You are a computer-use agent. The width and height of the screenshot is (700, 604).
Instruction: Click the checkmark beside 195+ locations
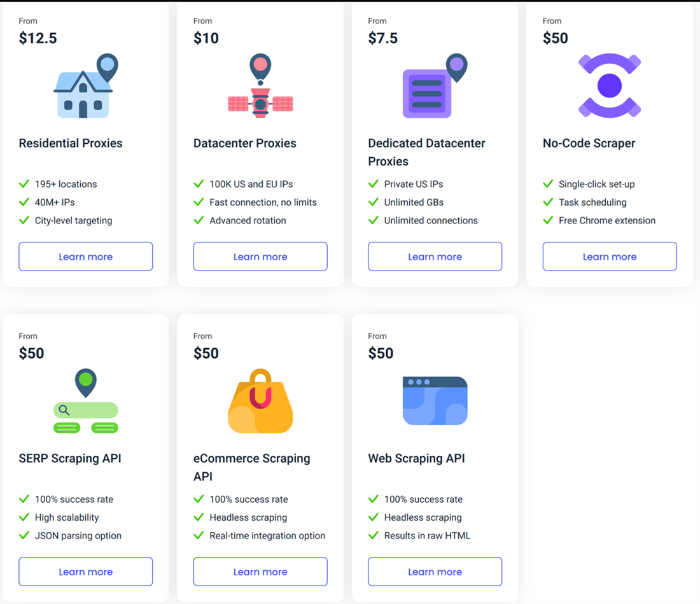point(24,184)
